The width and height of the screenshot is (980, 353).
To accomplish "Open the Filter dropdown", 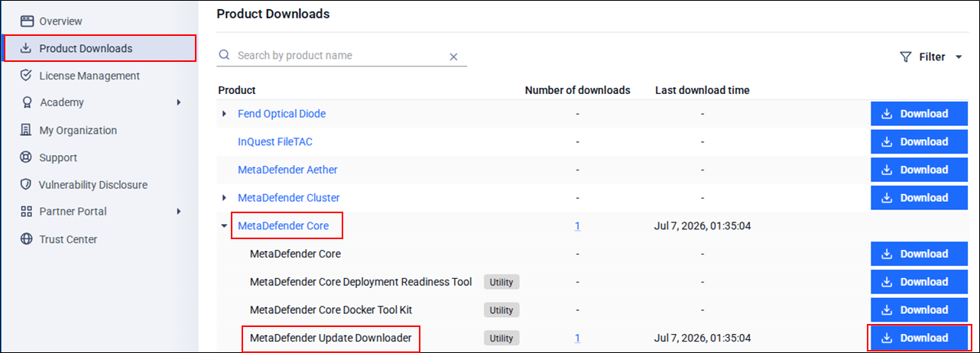I will [x=930, y=57].
